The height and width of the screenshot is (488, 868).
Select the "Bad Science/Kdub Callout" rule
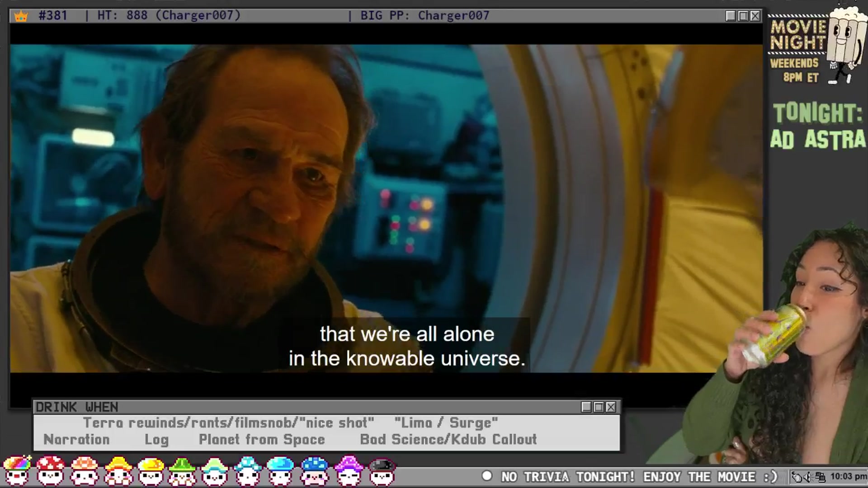[x=448, y=440]
